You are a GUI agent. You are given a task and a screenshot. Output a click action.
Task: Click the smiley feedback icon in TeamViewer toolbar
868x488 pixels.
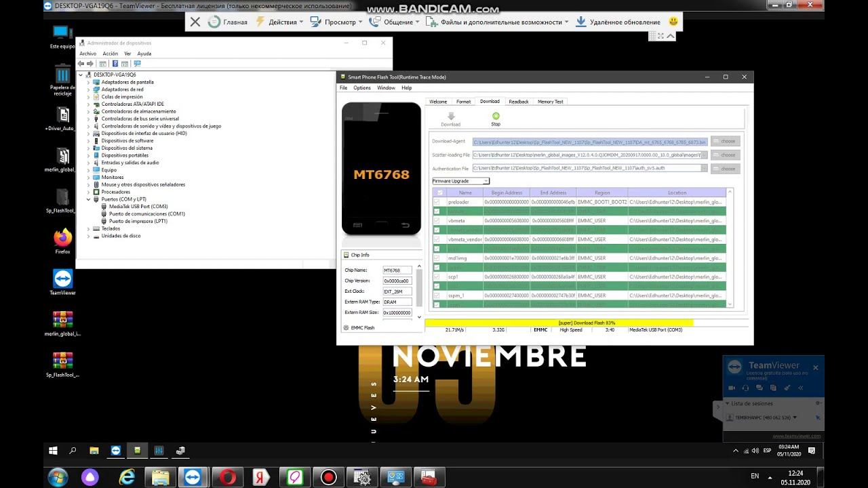pyautogui.click(x=673, y=22)
